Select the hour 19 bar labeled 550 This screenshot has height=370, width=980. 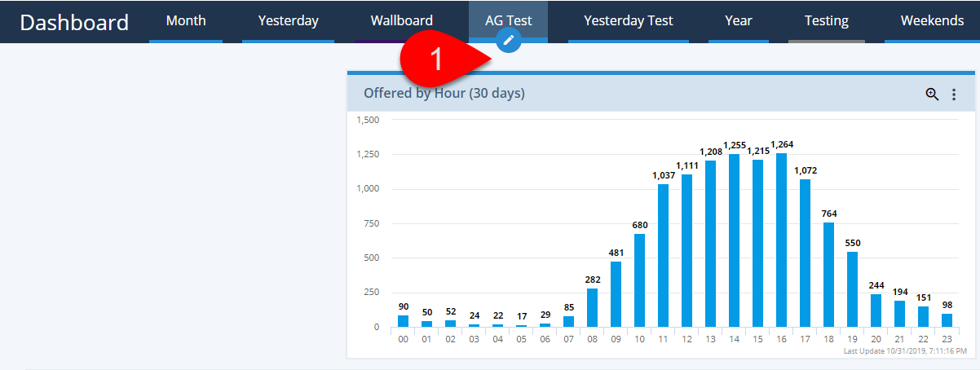(x=853, y=289)
